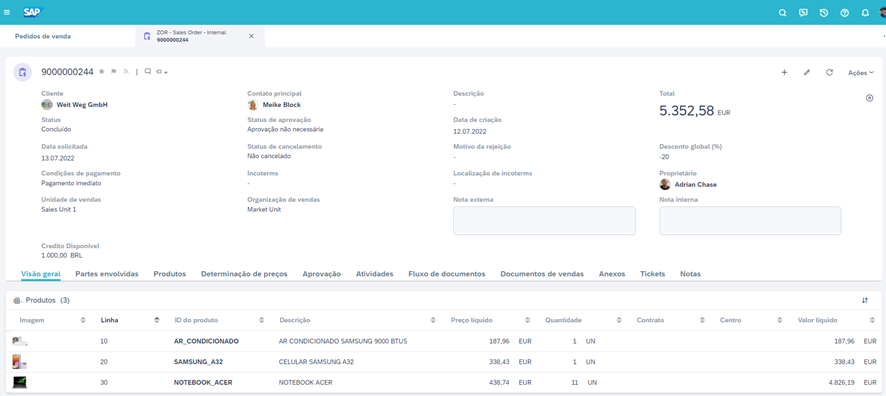
Task: Mark order 9000000244 as favorite star
Action: point(102,72)
